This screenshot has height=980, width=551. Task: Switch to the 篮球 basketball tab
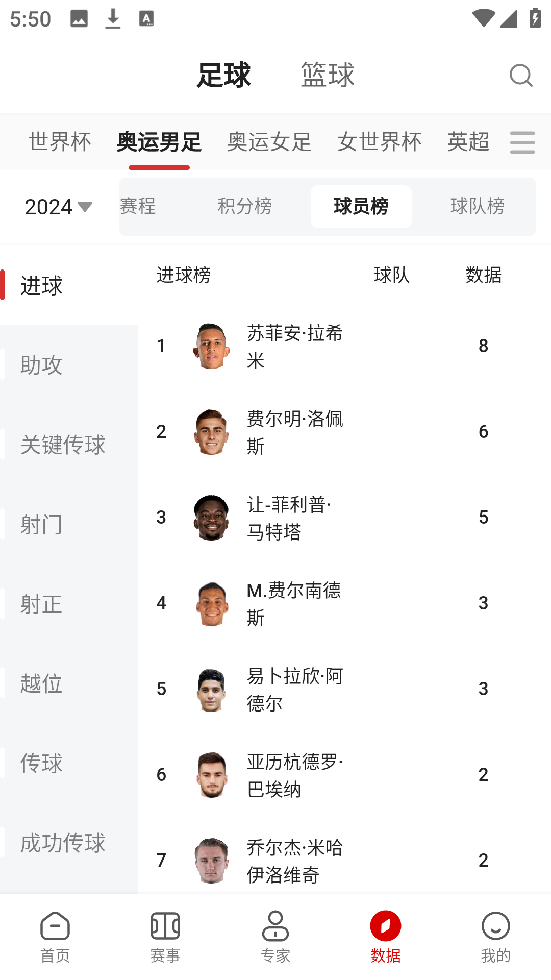point(328,75)
